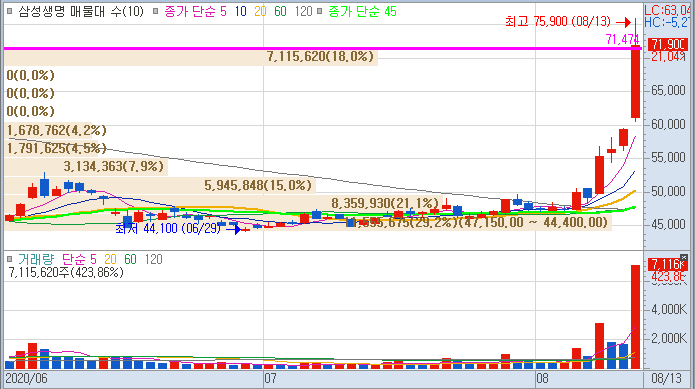
Task: Click the tall red 08/13 candlestick body
Action: [636, 82]
